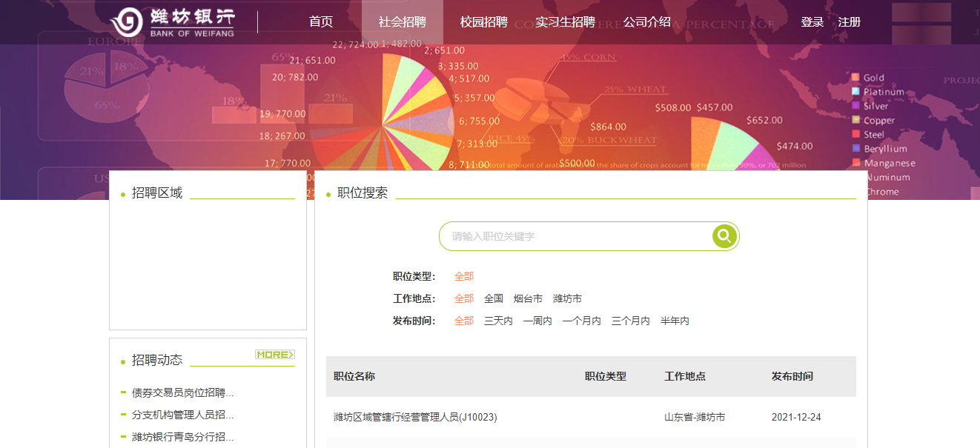Open the 潍坊银行青岛分行招 news item
The image size is (980, 448).
(x=182, y=438)
